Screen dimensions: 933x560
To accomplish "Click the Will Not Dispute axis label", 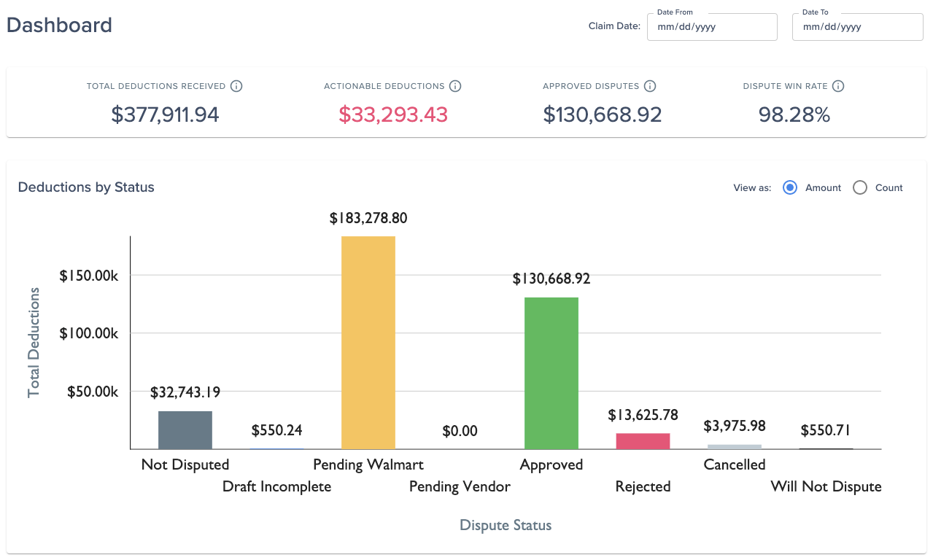I will coord(826,486).
